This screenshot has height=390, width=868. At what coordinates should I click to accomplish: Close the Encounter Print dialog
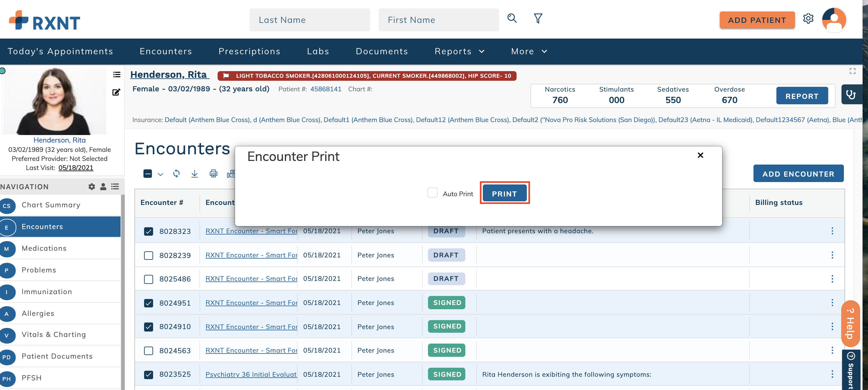(700, 155)
